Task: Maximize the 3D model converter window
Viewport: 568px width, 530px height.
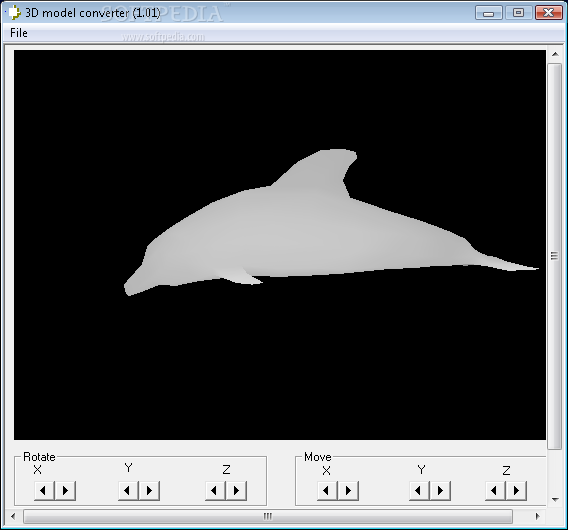Action: pos(518,13)
